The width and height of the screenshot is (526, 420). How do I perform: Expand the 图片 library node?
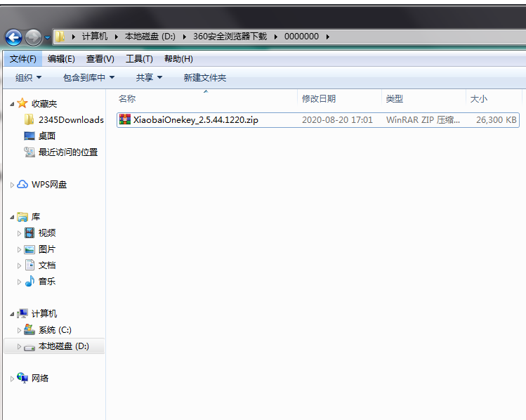pyautogui.click(x=19, y=249)
